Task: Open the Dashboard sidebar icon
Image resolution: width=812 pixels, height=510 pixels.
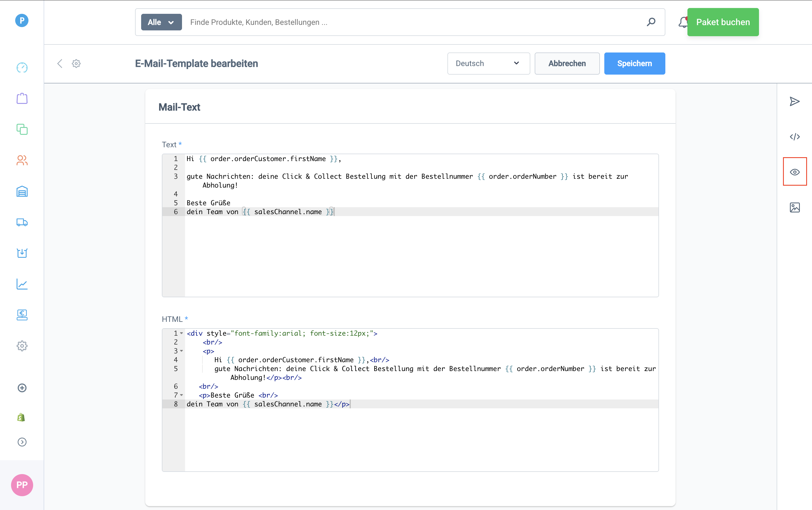Action: (22, 67)
